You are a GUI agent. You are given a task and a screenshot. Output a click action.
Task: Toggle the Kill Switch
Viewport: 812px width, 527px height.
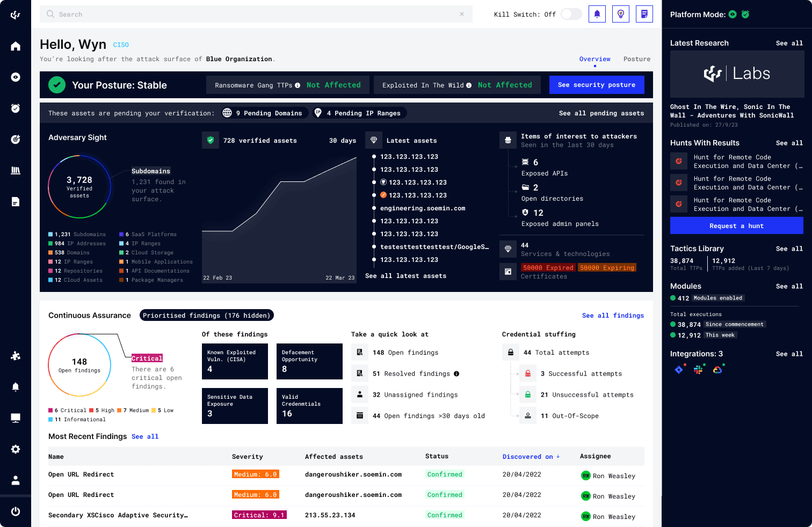[571, 14]
